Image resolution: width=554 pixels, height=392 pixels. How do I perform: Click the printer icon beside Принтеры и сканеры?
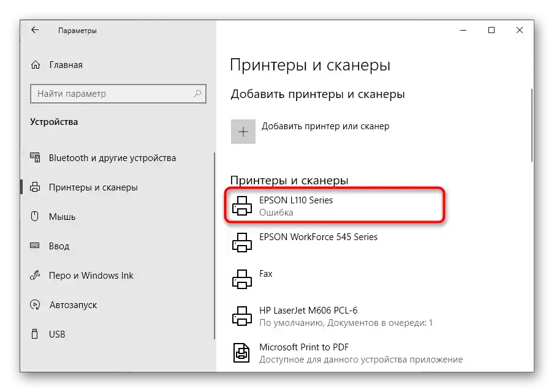point(35,187)
